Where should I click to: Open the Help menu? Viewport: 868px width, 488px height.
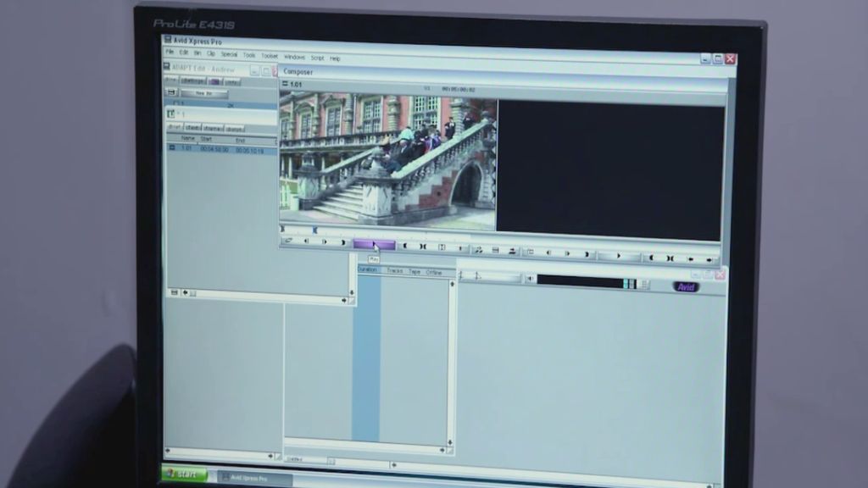(x=335, y=58)
